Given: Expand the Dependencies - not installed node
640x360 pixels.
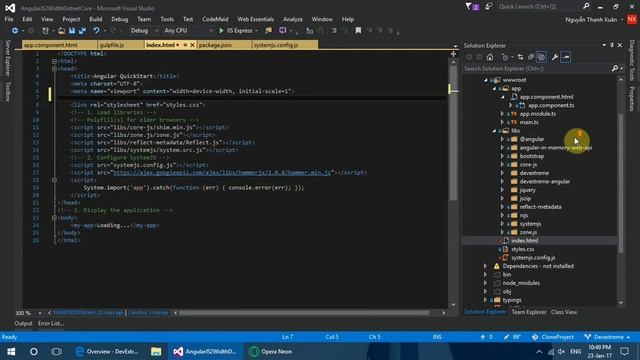Looking at the screenshot, I should click(485, 266).
